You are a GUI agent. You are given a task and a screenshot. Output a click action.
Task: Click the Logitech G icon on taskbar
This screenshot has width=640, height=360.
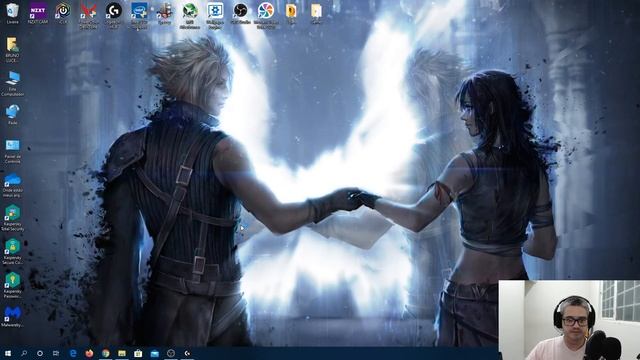[x=187, y=353]
